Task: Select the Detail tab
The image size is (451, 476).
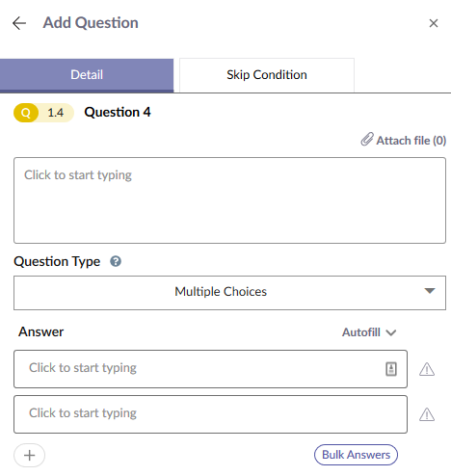Action: [87, 75]
